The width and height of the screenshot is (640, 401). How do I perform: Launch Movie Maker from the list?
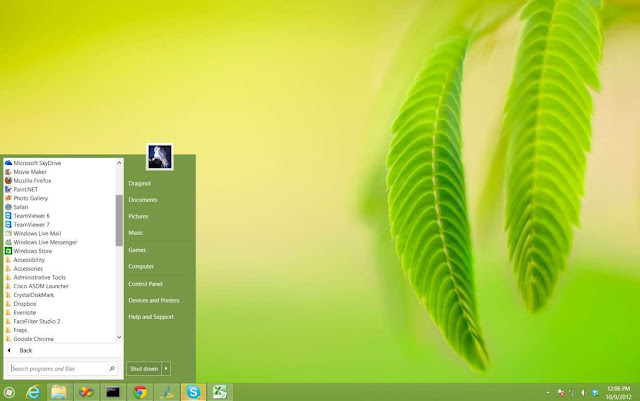tap(26, 172)
